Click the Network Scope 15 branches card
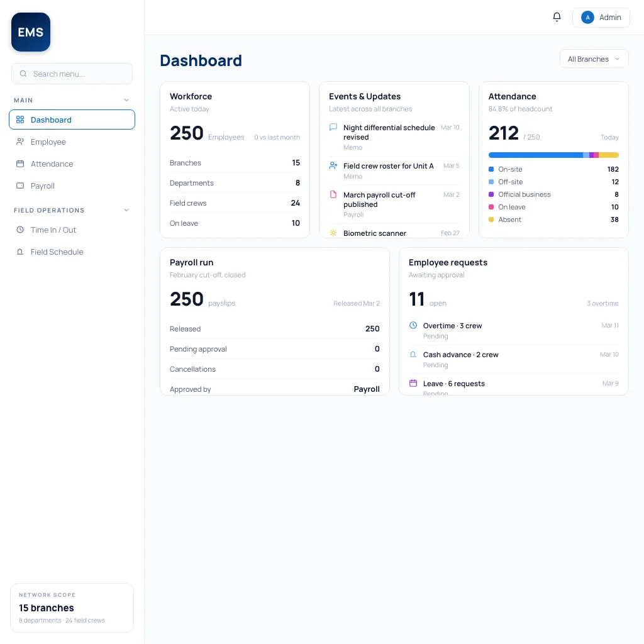The image size is (644, 644). [72, 608]
